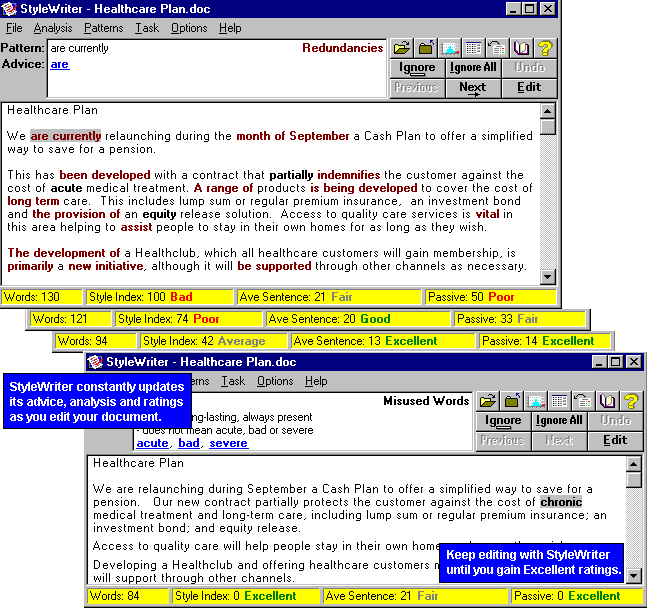Image resolution: width=647 pixels, height=608 pixels.
Task: Click Ignore All button in top window
Action: (473, 68)
